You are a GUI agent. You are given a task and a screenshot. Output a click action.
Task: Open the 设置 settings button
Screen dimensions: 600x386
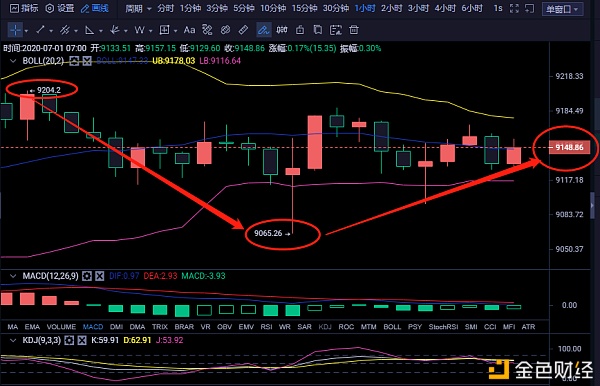[60, 8]
